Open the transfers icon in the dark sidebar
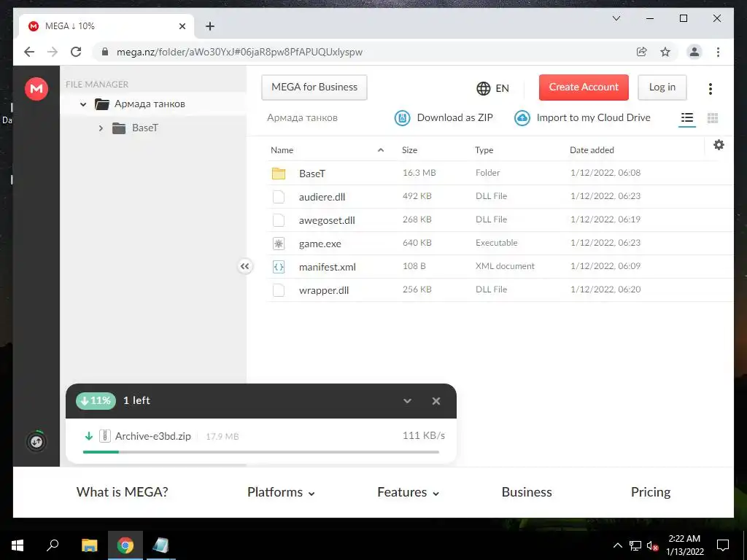This screenshot has height=560, width=747. pyautogui.click(x=36, y=441)
